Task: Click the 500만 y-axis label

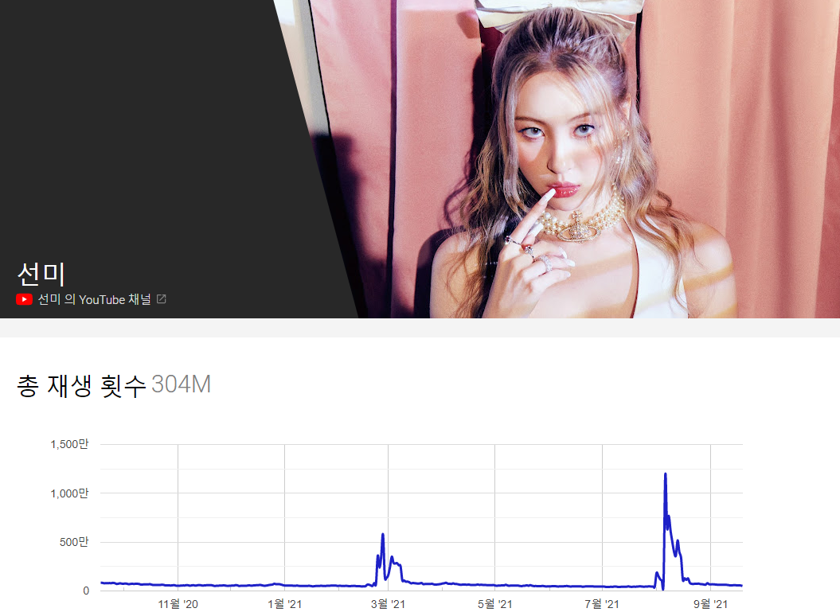Action: [75, 542]
